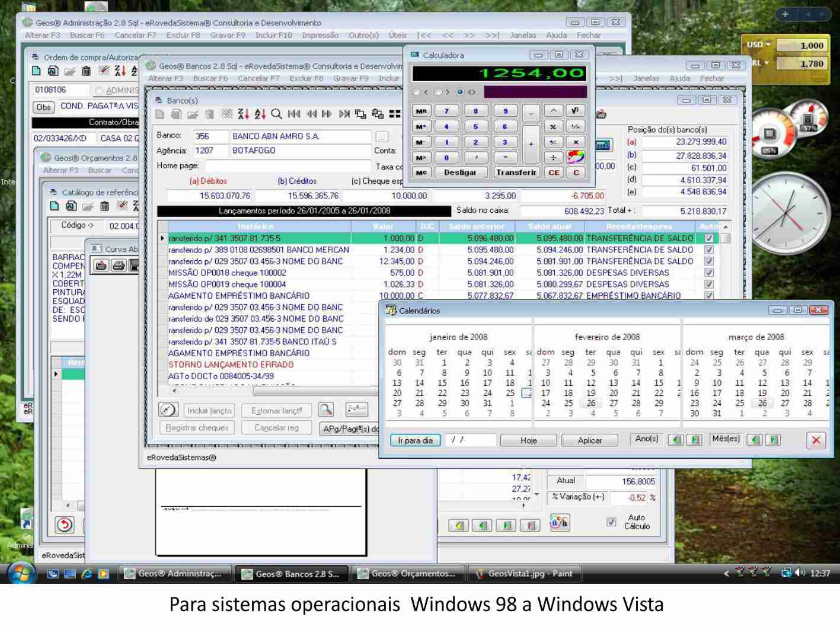Image resolution: width=840 pixels, height=630 pixels.
Task: Click the Internet Explorer quick launch icon
Action: click(x=87, y=573)
